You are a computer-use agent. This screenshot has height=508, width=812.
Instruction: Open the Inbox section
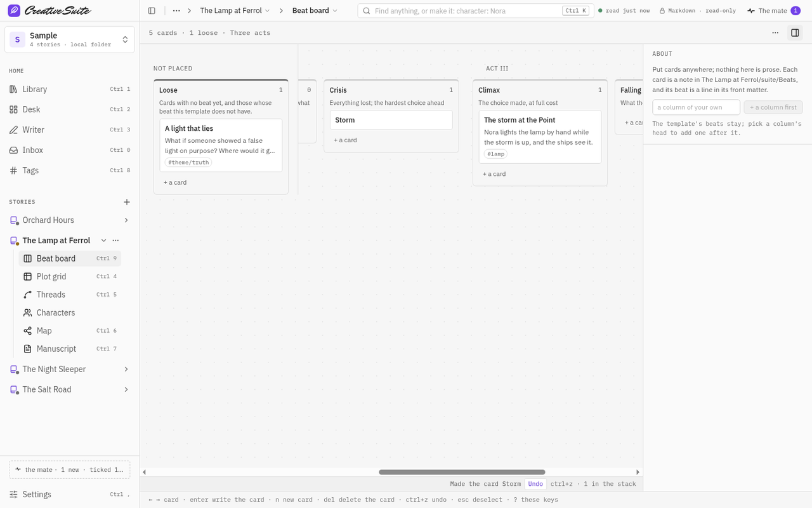click(x=70, y=150)
